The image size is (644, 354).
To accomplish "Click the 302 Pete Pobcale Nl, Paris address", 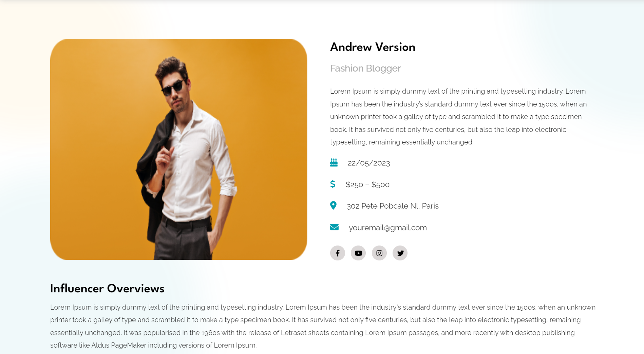I will click(393, 206).
